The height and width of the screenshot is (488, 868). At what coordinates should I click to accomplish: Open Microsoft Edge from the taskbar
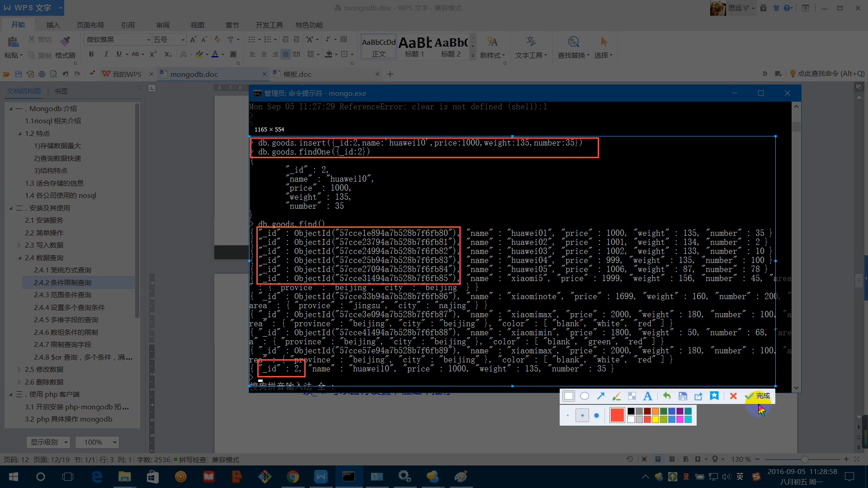96,477
